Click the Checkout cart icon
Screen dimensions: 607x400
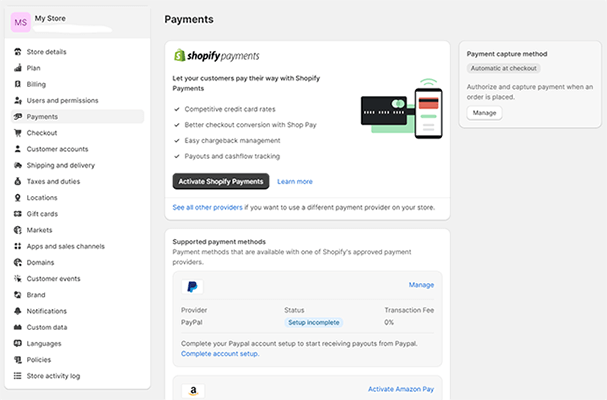(18, 133)
